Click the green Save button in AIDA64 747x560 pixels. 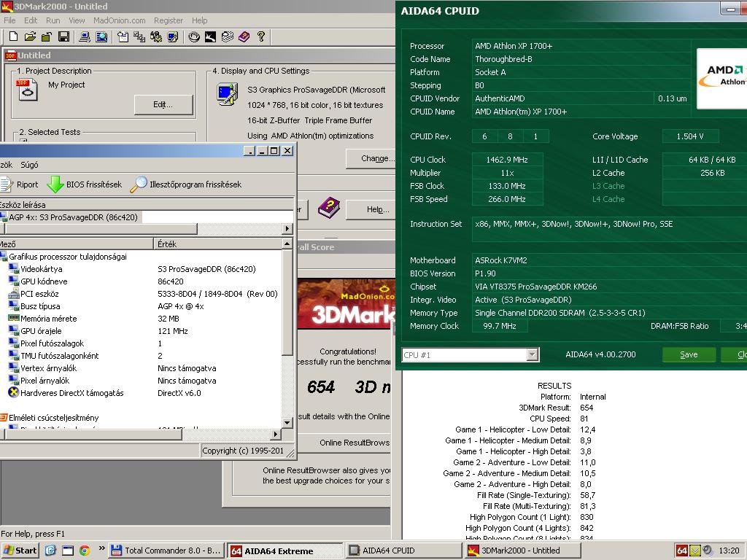pyautogui.click(x=689, y=355)
